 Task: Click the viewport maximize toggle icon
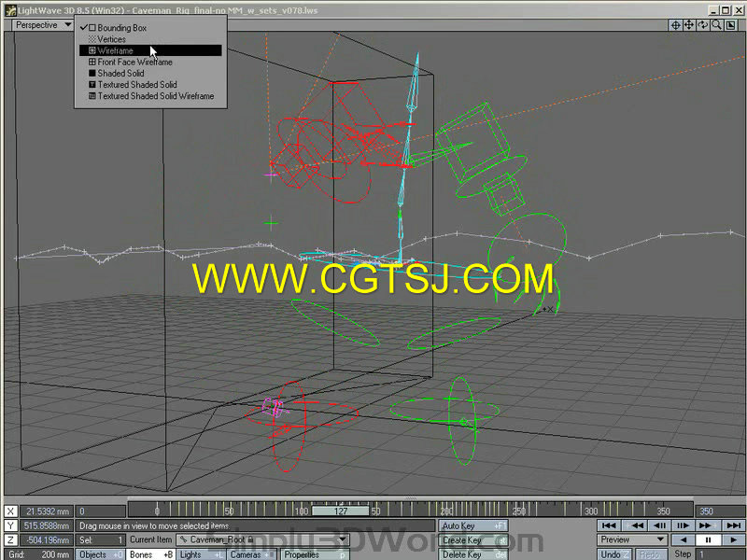[x=731, y=25]
